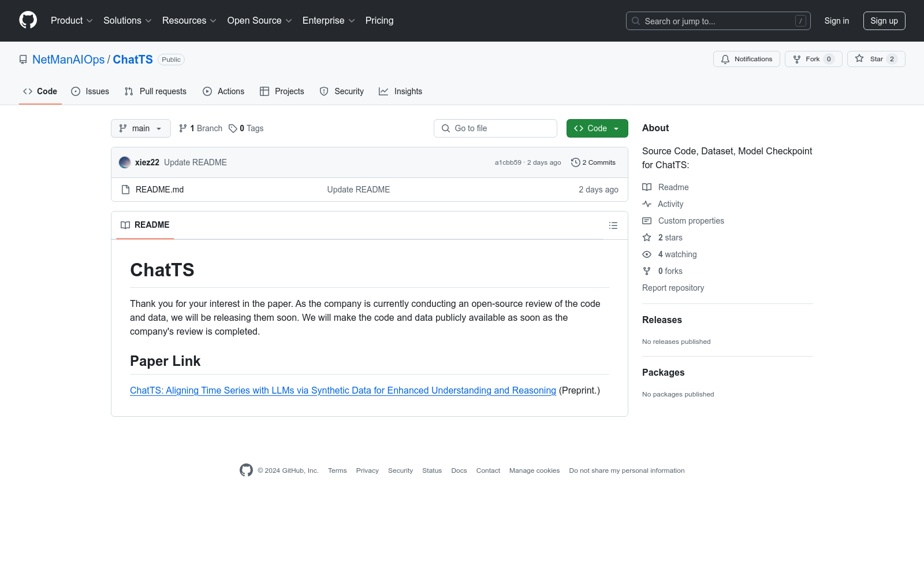Open the README outline icon

[613, 225]
